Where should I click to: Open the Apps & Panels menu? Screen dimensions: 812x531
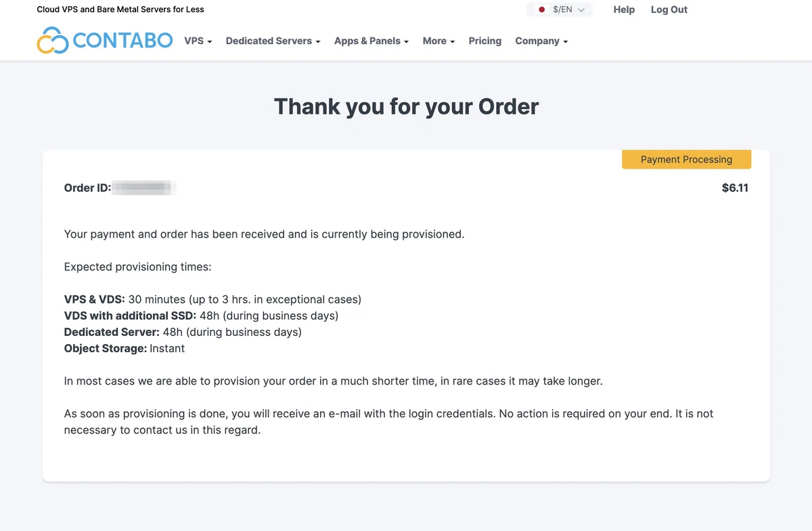(371, 41)
